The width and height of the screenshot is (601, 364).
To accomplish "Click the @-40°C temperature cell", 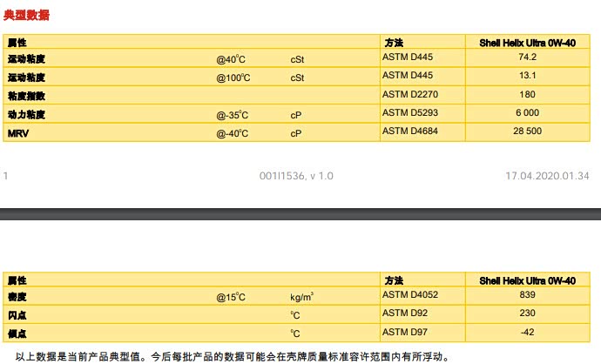I will click(x=233, y=133).
